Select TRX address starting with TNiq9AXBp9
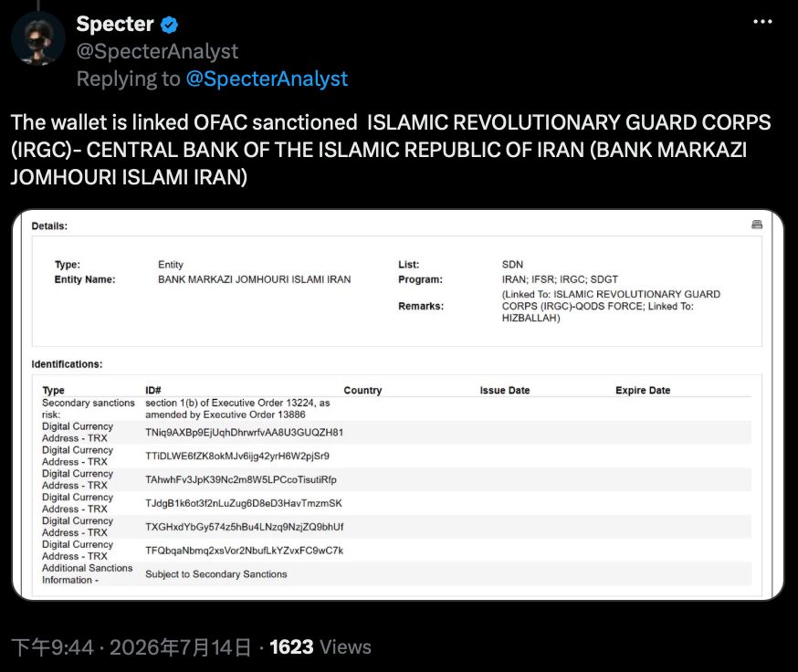This screenshot has height=672, width=798. point(245,432)
